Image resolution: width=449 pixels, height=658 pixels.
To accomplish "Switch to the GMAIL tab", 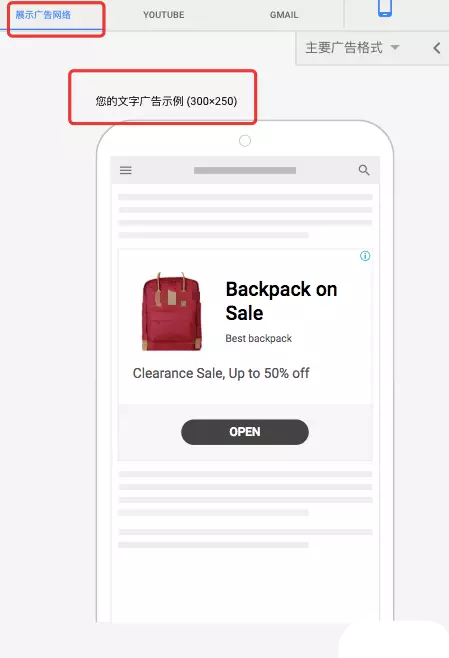I will (x=284, y=15).
